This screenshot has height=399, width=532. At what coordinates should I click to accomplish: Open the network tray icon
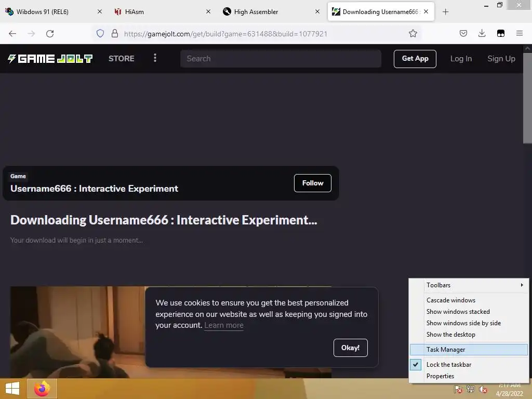pyautogui.click(x=471, y=389)
